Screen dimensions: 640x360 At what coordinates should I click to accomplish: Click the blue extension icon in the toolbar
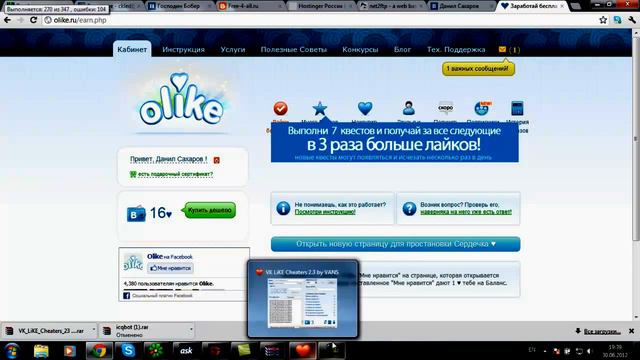(x=618, y=20)
